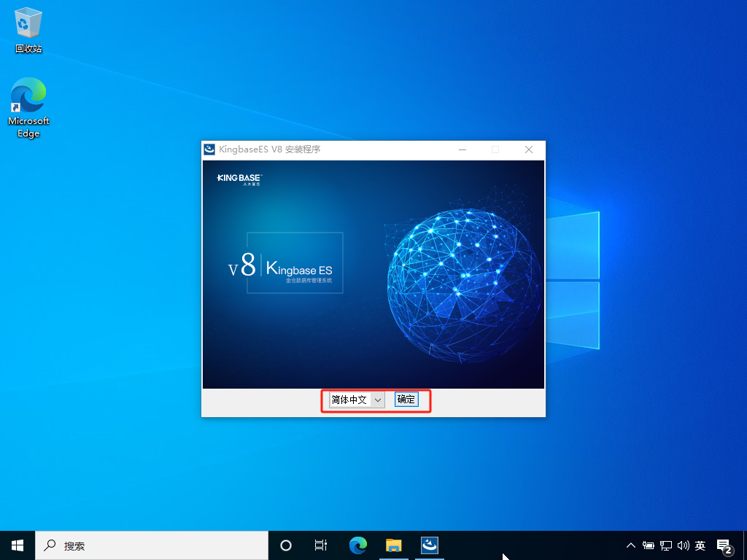
Task: Minimize the KingbaseES installer window
Action: [x=462, y=149]
